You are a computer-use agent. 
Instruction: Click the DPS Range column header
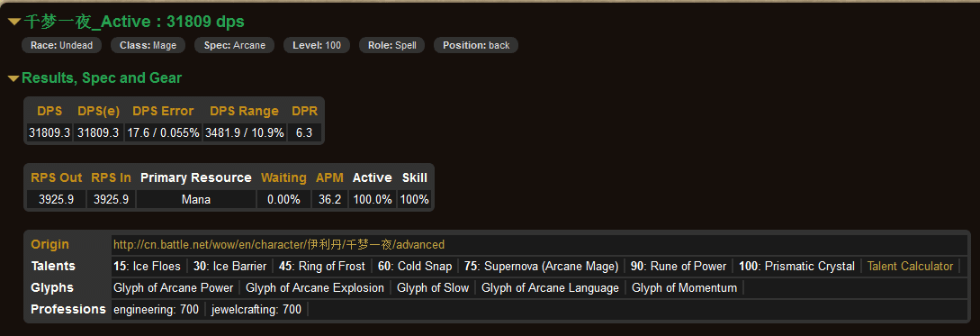coord(245,111)
